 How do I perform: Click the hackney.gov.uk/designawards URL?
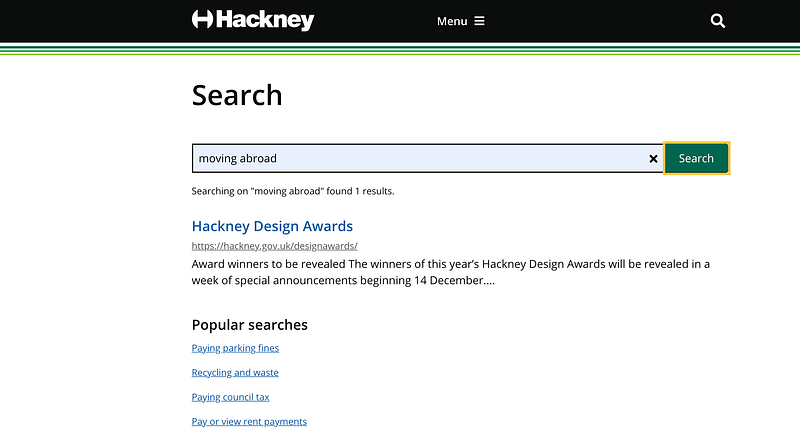click(x=274, y=246)
